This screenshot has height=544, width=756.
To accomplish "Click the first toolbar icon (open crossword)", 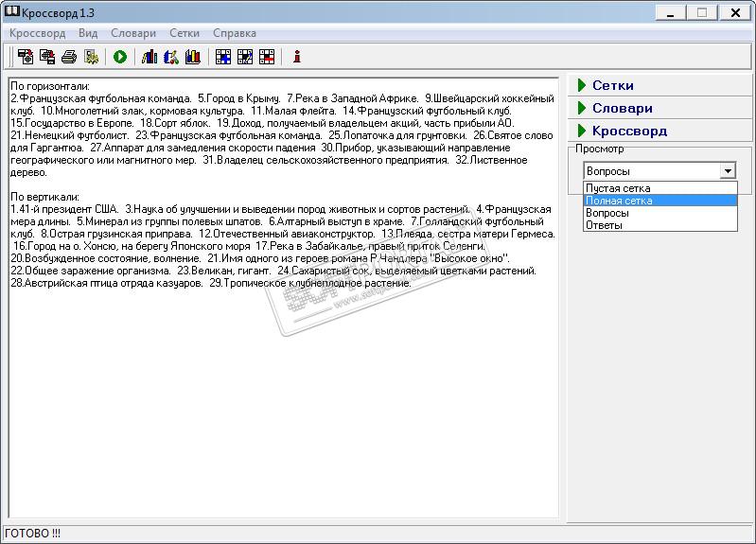I will tap(26, 57).
